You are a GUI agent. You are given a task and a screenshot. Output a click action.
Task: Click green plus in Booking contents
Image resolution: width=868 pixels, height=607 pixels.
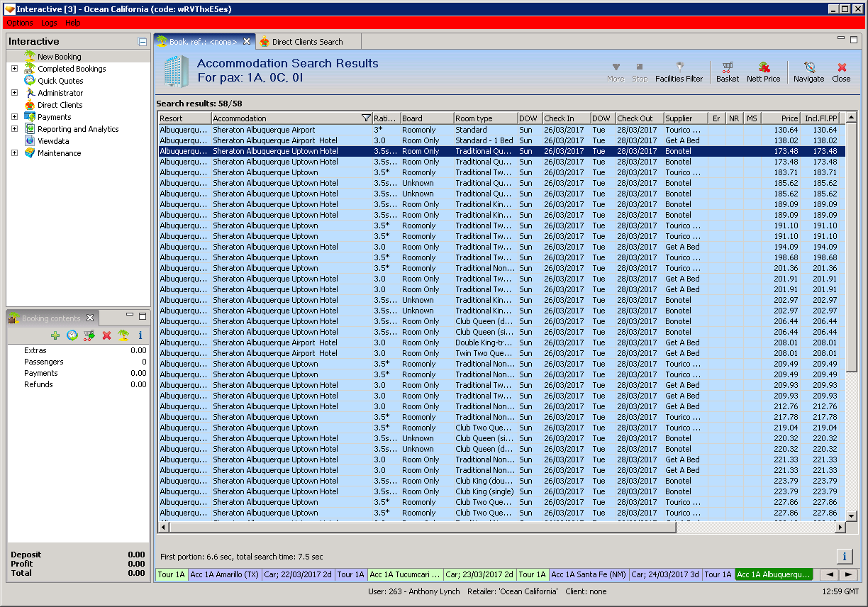(x=55, y=335)
